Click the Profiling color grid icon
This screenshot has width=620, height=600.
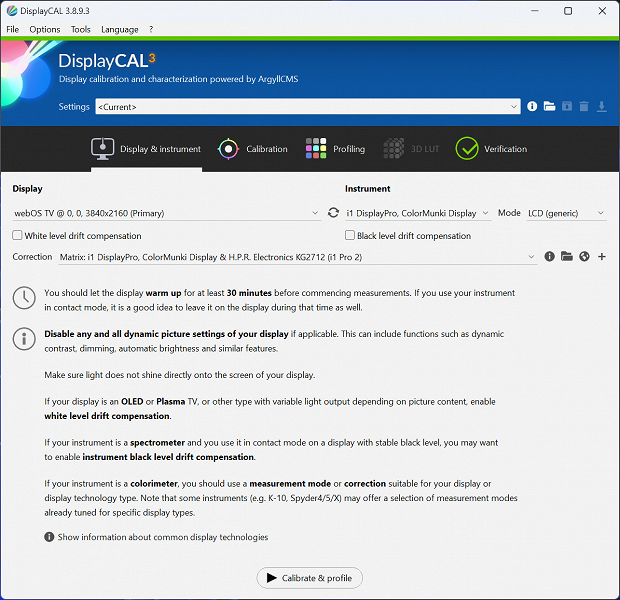point(316,148)
